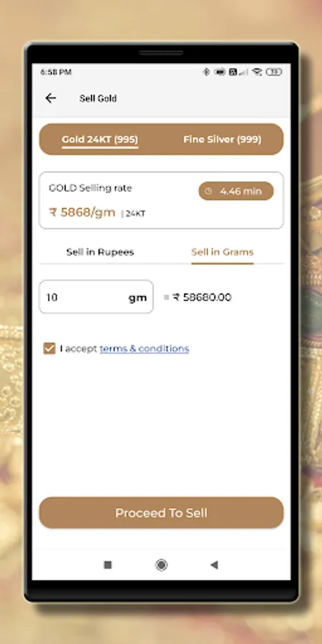Tap the clock icon in timer badge
Viewport: 322px width, 644px height.
coord(208,191)
